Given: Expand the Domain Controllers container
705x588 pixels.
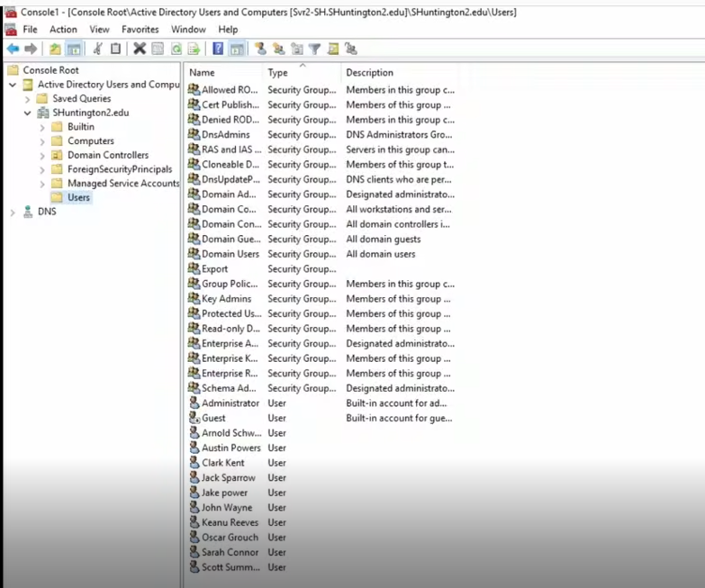Looking at the screenshot, I should tap(42, 156).
